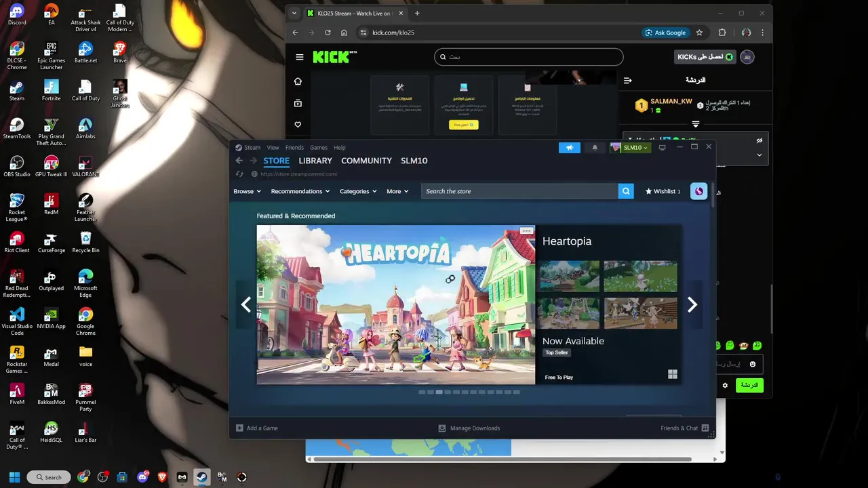Click the Kick logo
The image size is (868, 488).
tap(335, 57)
